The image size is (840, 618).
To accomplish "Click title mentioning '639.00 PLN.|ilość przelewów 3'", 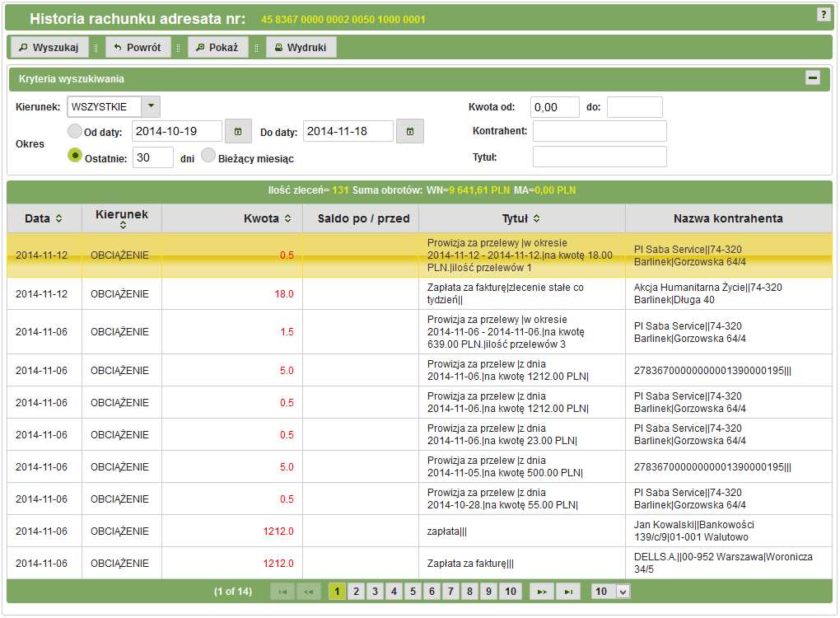I will [x=506, y=332].
